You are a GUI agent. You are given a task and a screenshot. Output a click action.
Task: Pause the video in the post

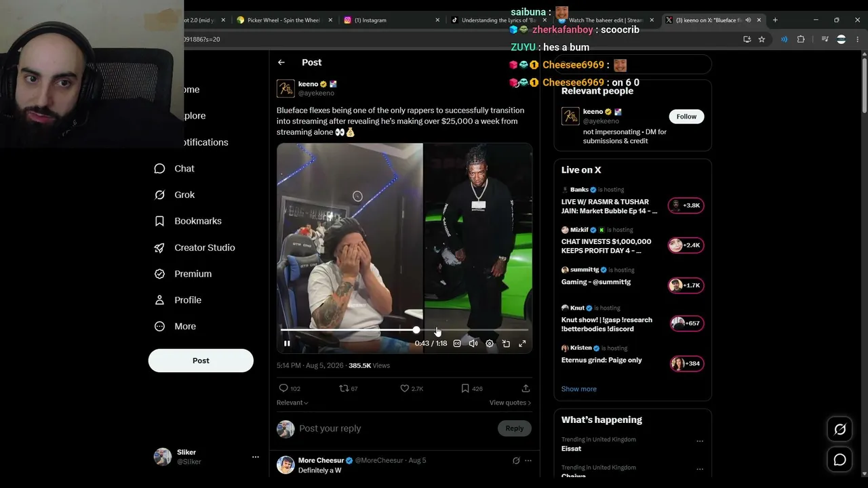click(x=287, y=344)
